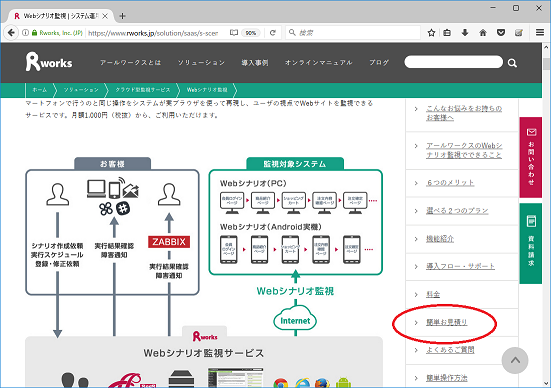Click Webシナリオ監視 breadcrumb
The image size is (551, 388).
(207, 90)
